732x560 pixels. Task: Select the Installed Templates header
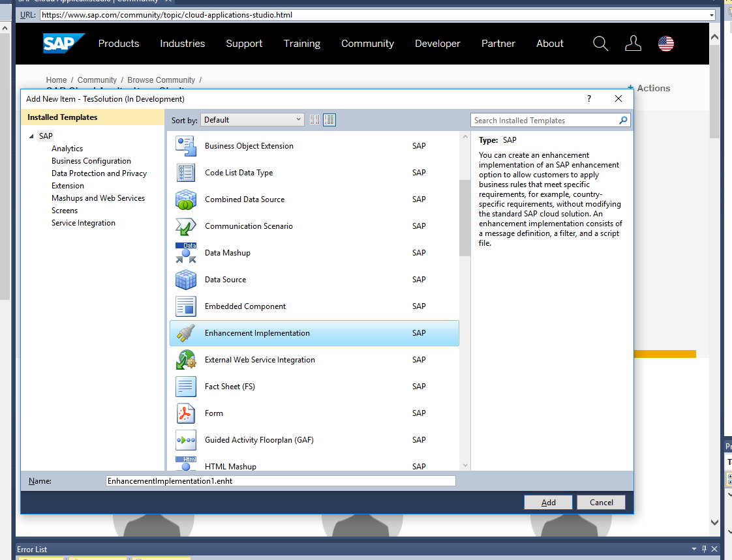(x=93, y=117)
